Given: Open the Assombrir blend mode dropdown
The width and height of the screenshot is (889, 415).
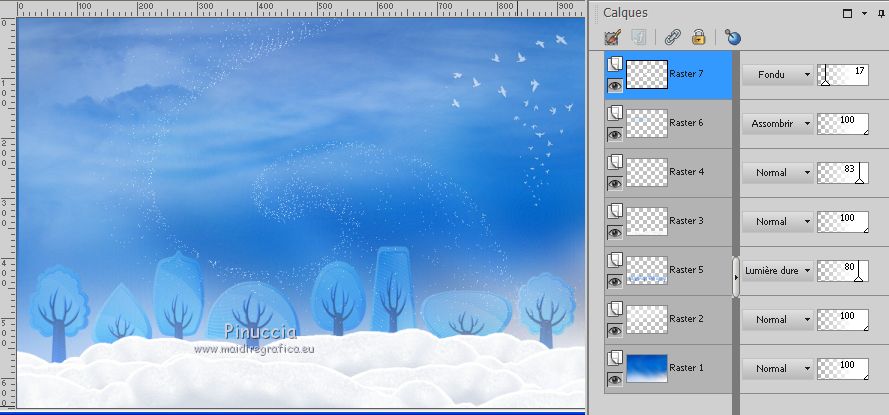Looking at the screenshot, I should [x=778, y=123].
